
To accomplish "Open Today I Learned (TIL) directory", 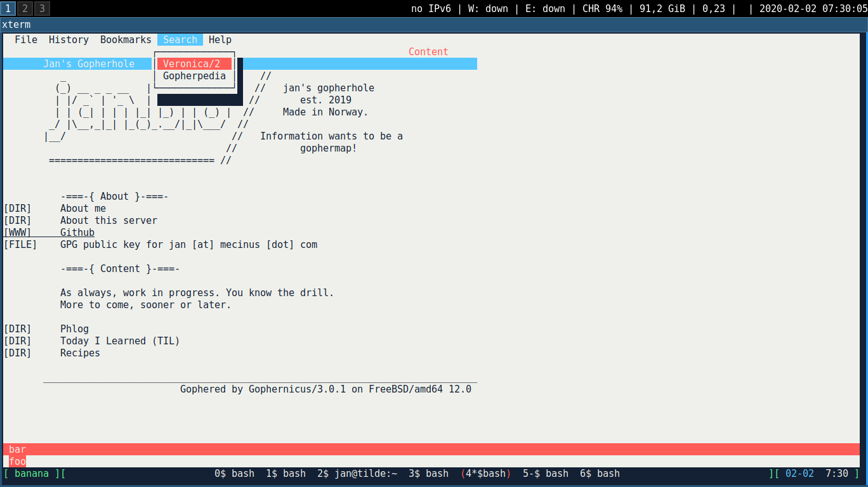I will 120,341.
